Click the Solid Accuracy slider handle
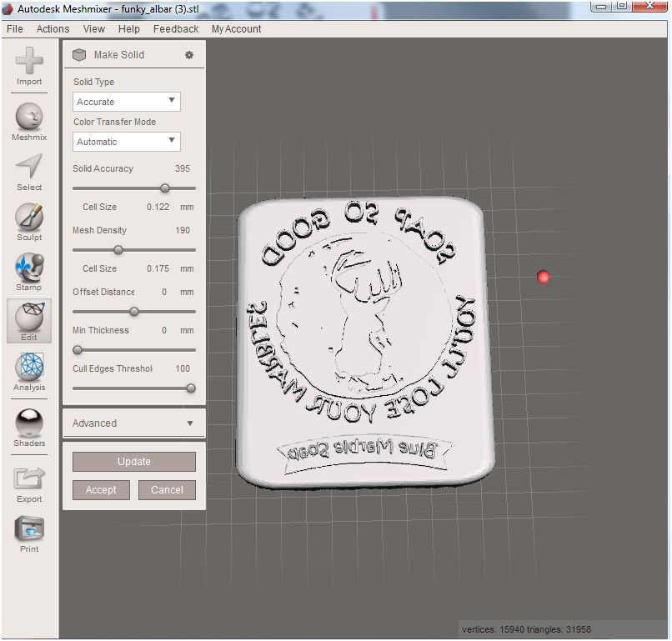The width and height of the screenshot is (672, 641). 165,188
